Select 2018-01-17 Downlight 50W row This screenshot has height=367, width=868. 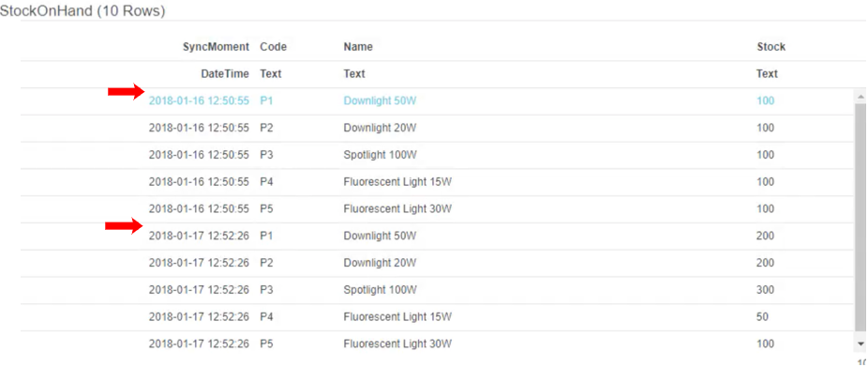click(x=439, y=237)
